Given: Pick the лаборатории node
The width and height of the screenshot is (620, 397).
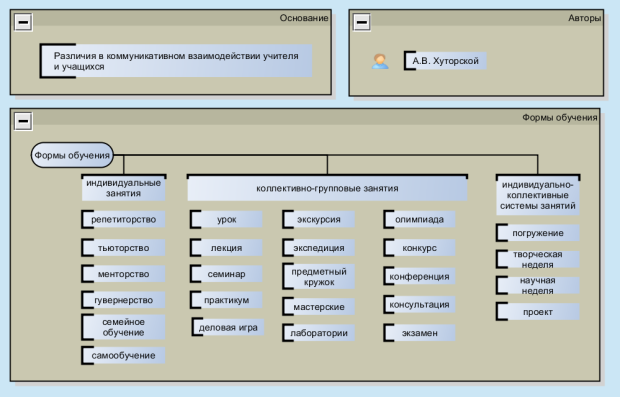Looking at the screenshot, I should 319,333.
